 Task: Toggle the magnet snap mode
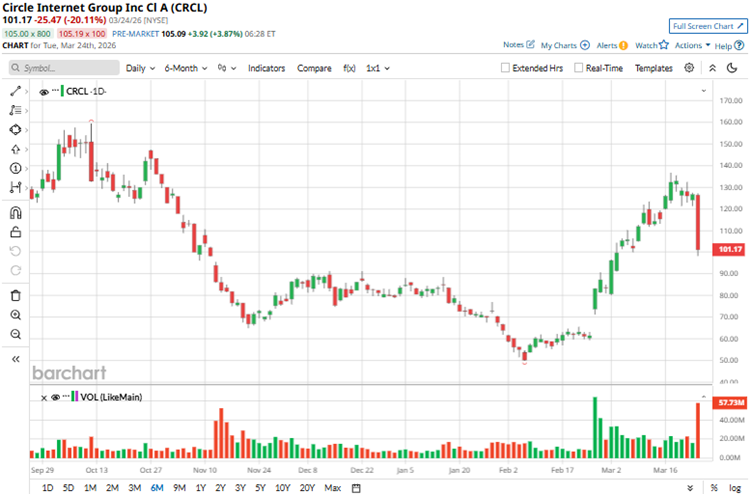coord(15,212)
